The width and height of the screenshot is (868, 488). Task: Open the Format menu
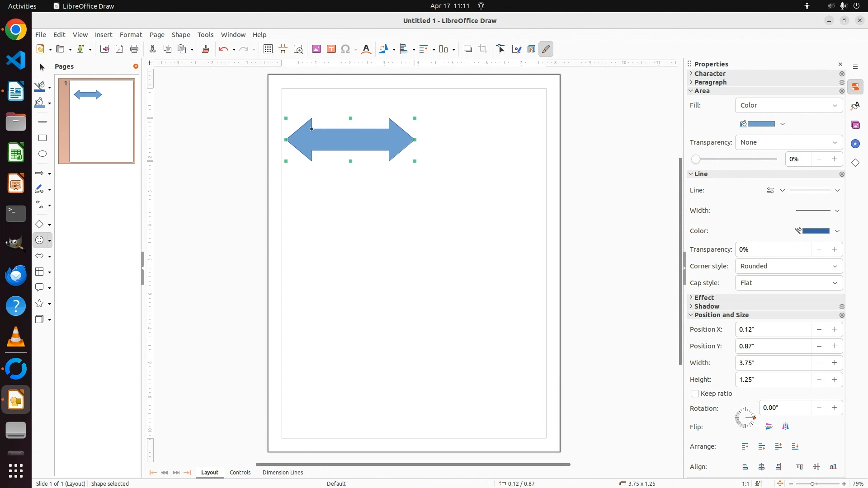coord(131,35)
